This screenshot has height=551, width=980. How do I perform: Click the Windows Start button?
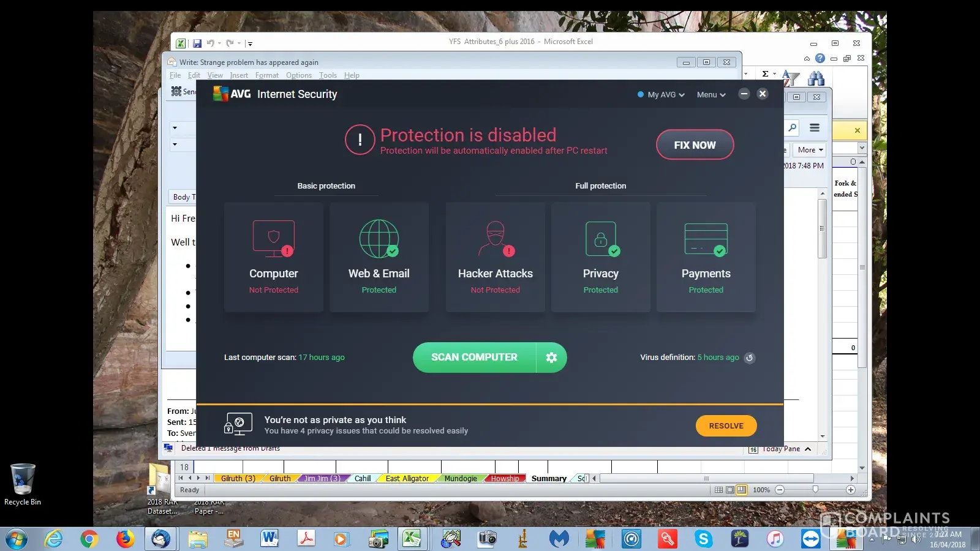pos(17,539)
